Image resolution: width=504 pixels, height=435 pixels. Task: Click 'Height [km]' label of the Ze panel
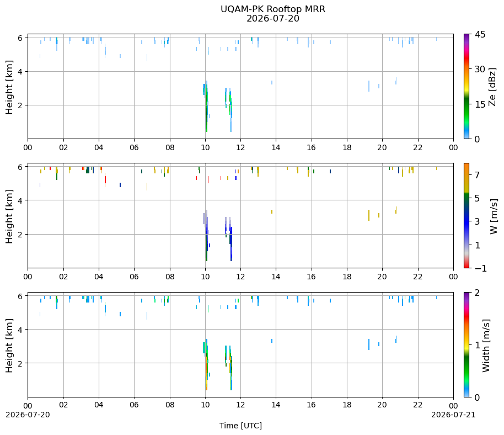(x=9, y=87)
